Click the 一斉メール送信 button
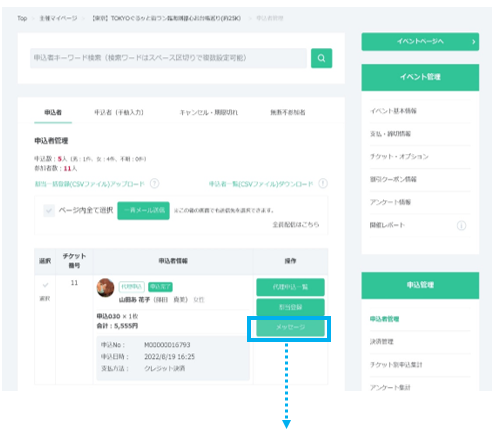This screenshot has width=496, height=430. [x=143, y=210]
